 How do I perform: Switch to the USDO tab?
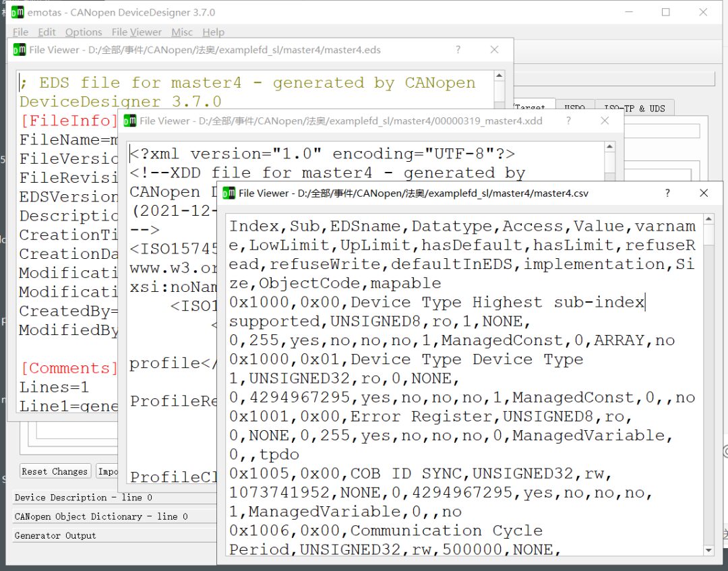574,108
